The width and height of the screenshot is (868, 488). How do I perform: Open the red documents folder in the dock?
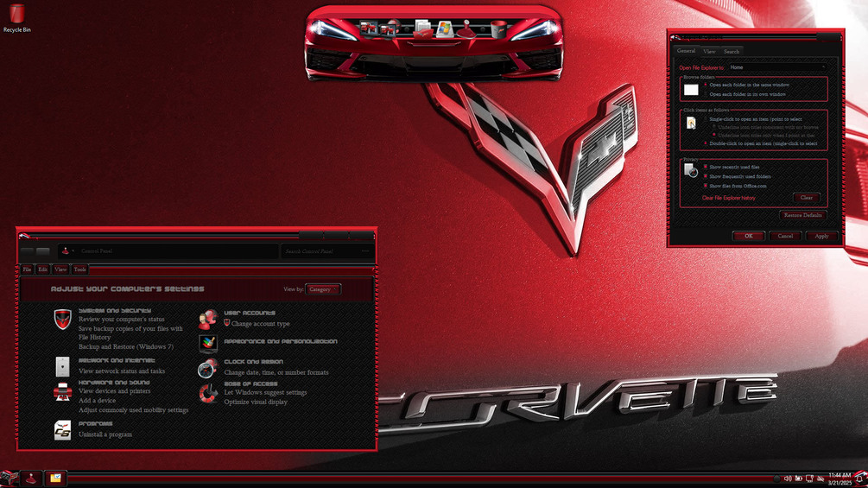(423, 29)
